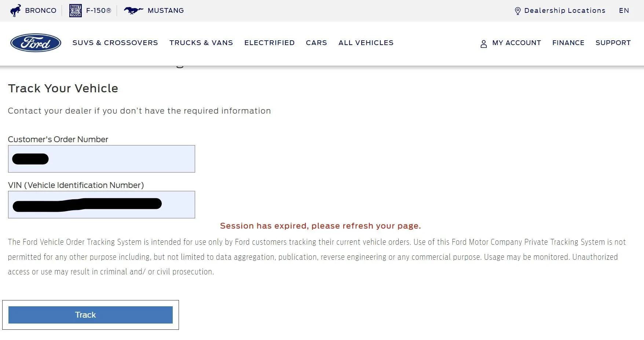
Task: Open the homepage via Ford oval logo
Action: (35, 42)
